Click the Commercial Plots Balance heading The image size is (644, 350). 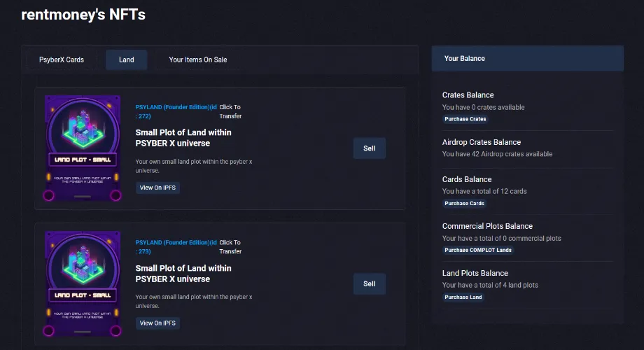tap(487, 226)
